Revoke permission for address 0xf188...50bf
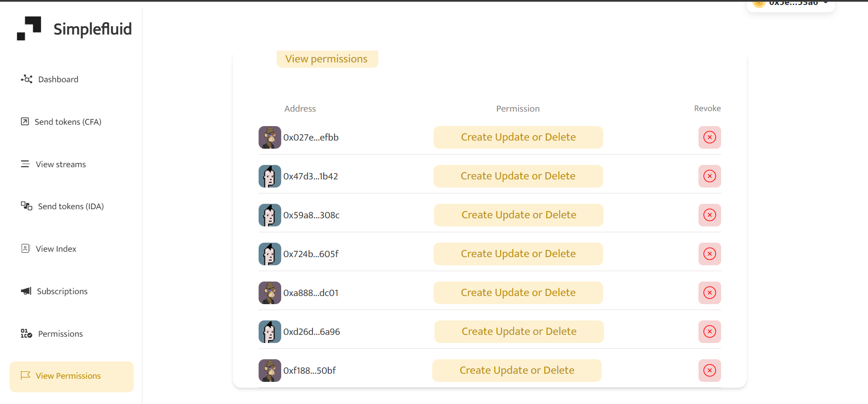Image resolution: width=868 pixels, height=404 pixels. pos(709,371)
